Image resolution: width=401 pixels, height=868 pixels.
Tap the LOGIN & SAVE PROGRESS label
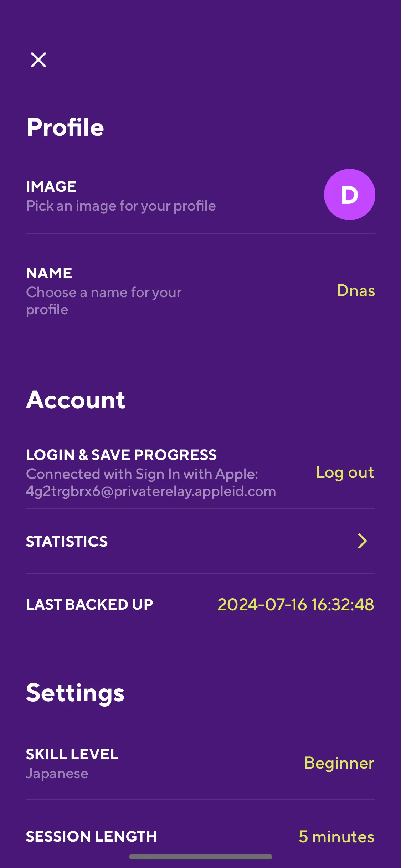pos(121,455)
